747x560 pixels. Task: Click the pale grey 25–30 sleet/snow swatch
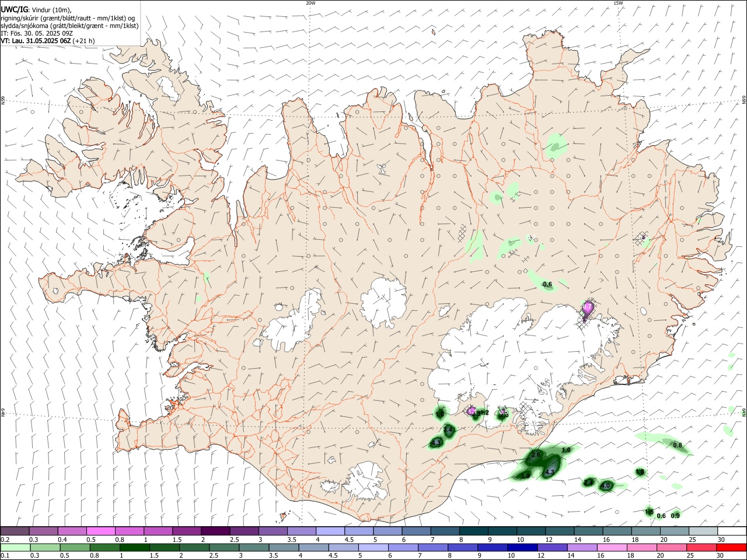[703, 531]
